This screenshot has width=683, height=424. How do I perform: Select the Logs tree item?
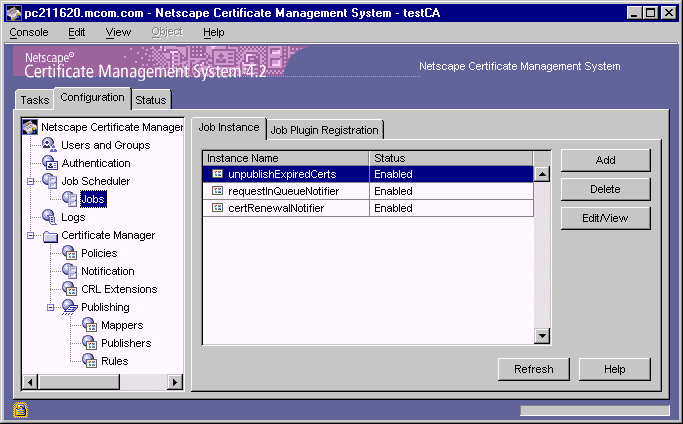pos(73,217)
